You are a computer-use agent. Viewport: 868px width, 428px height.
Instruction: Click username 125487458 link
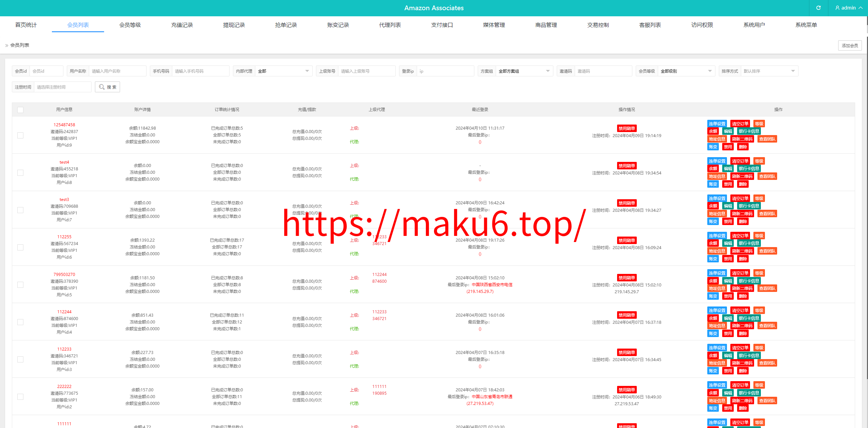pos(64,125)
